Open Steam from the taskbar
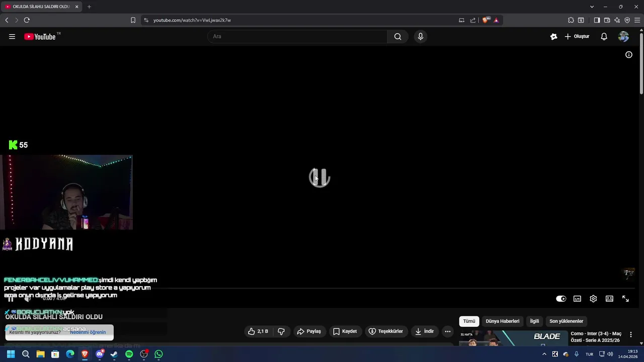Image resolution: width=644 pixels, height=362 pixels. pyautogui.click(x=114, y=354)
